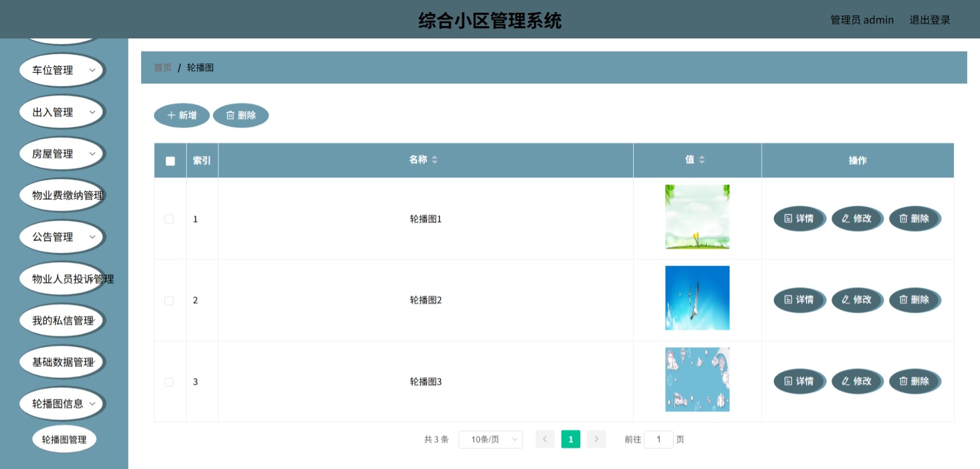Delete the 轮播图1 row
The height and width of the screenshot is (469, 980).
(915, 218)
